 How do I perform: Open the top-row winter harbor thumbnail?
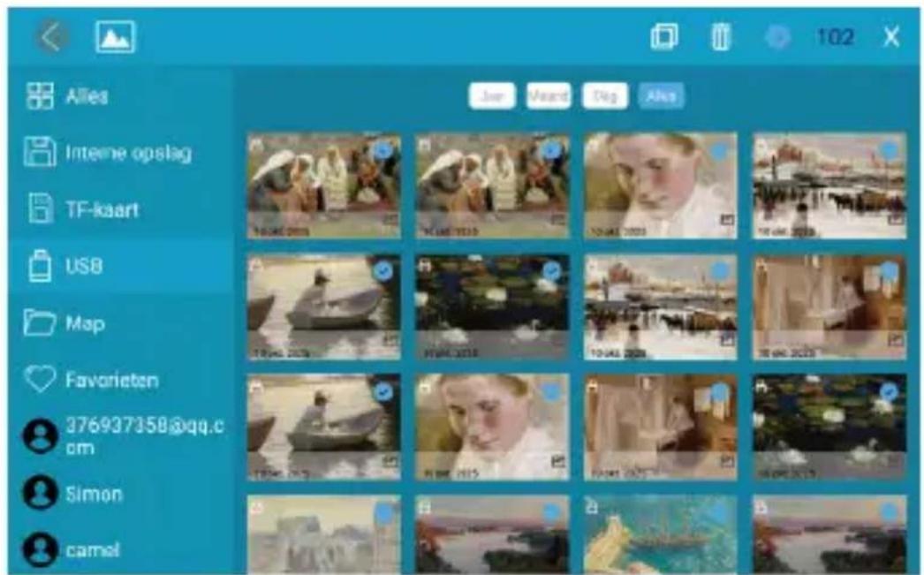[x=829, y=186]
